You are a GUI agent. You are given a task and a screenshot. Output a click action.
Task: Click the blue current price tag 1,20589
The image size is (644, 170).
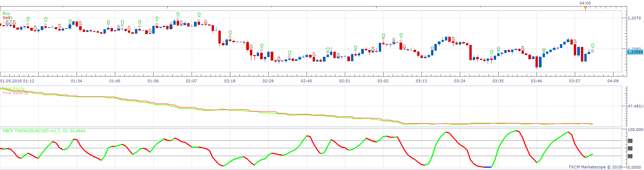[635, 52]
